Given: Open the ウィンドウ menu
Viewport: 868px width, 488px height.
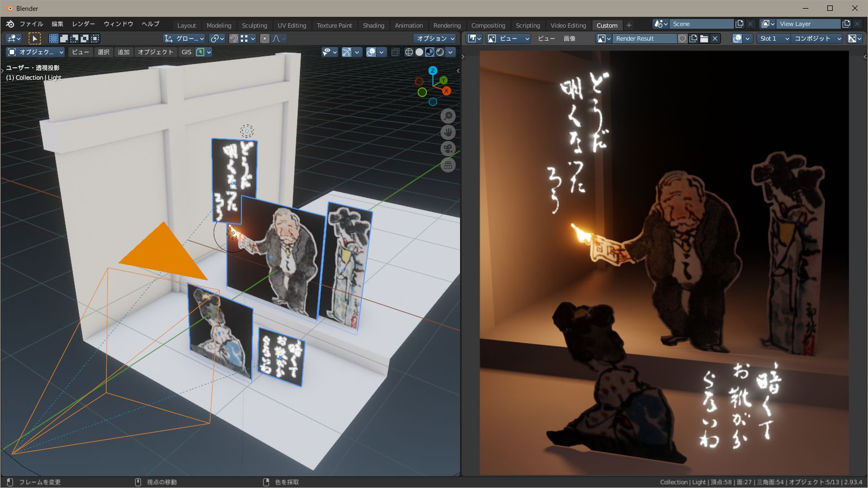Looking at the screenshot, I should [x=118, y=24].
